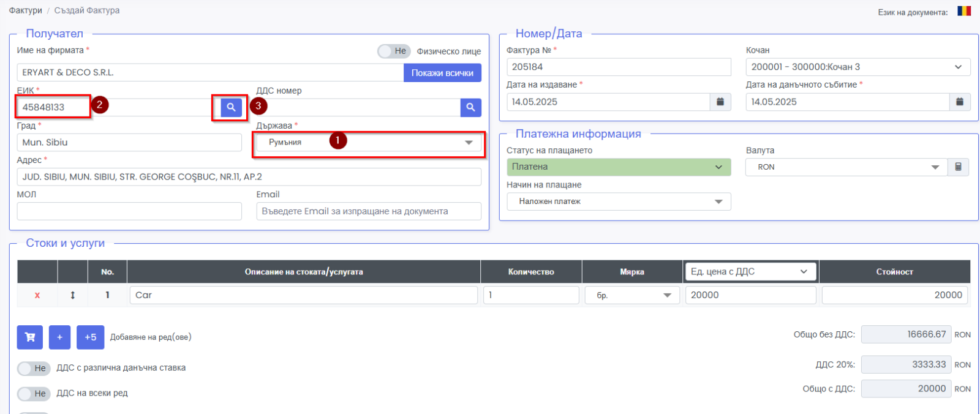This screenshot has height=414, width=980.
Task: Click the reorder arrows icon on row 1
Action: pos(72,295)
